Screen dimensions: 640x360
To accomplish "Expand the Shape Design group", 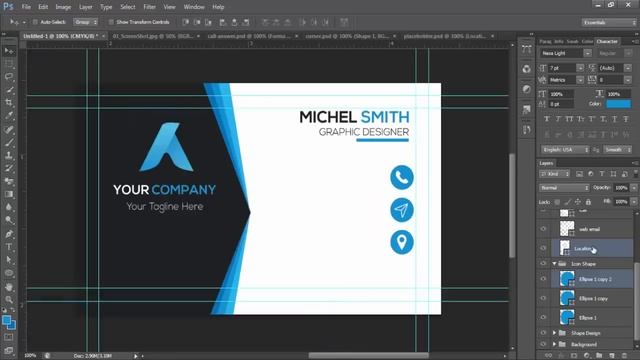I will coord(554,333).
